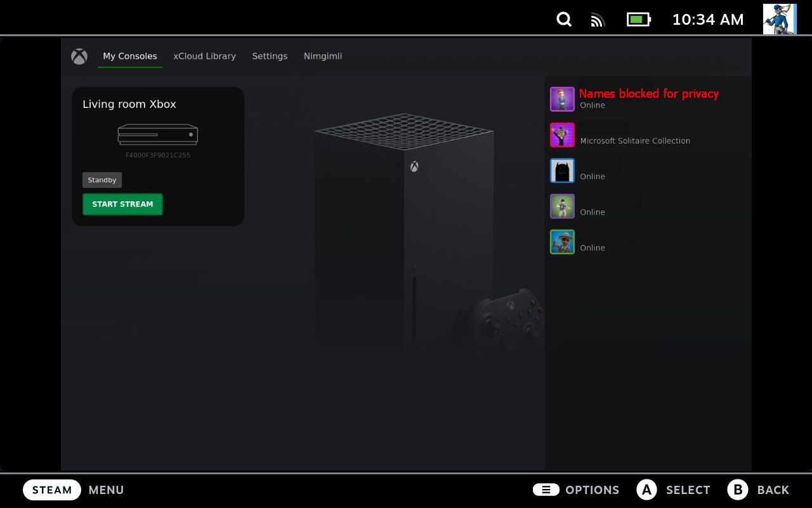Click the avatar playing Microsoft Solitaire Collection
812x508 pixels.
tap(562, 135)
